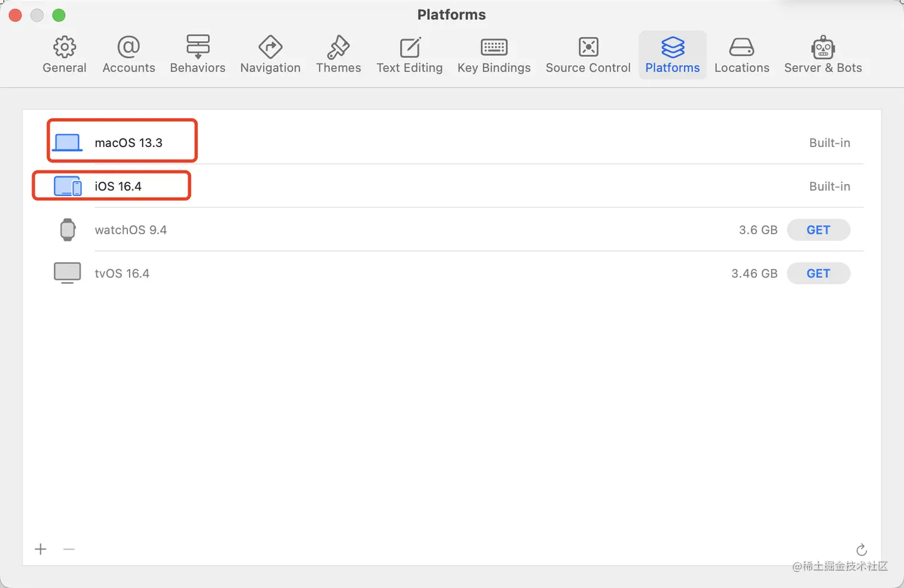Image resolution: width=904 pixels, height=588 pixels.
Task: Click Built-in status of macOS 13.3
Action: (830, 143)
